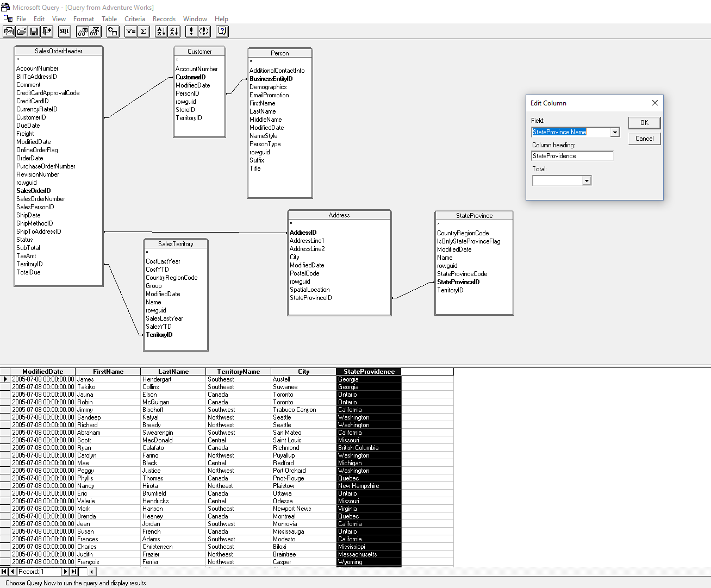Toggle the Auto Query button
Viewport: 711px width, 588px height.
(x=204, y=32)
